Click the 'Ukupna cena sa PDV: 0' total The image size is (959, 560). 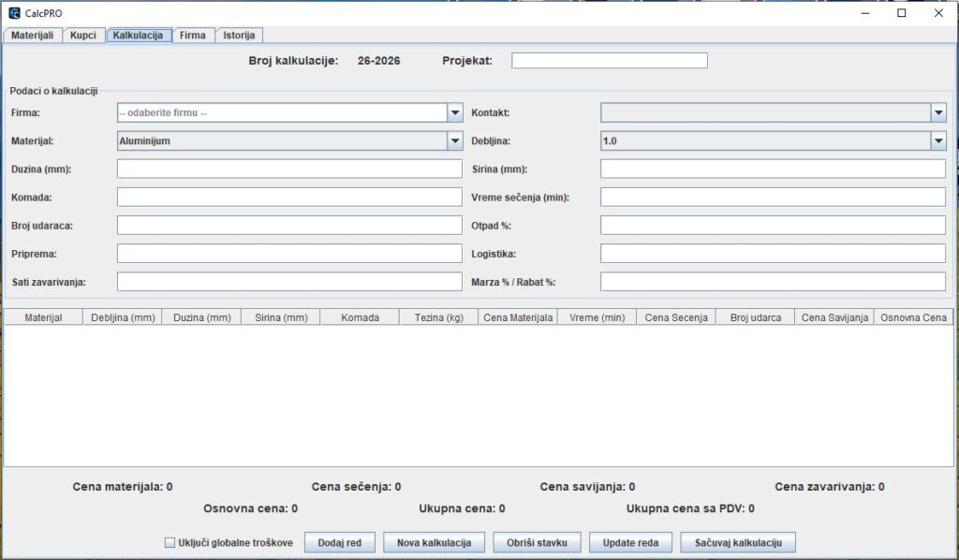coord(690,508)
